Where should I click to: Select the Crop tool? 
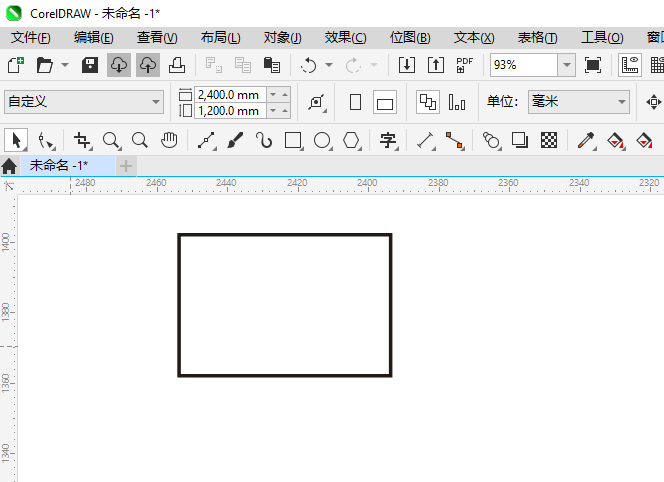pos(82,140)
